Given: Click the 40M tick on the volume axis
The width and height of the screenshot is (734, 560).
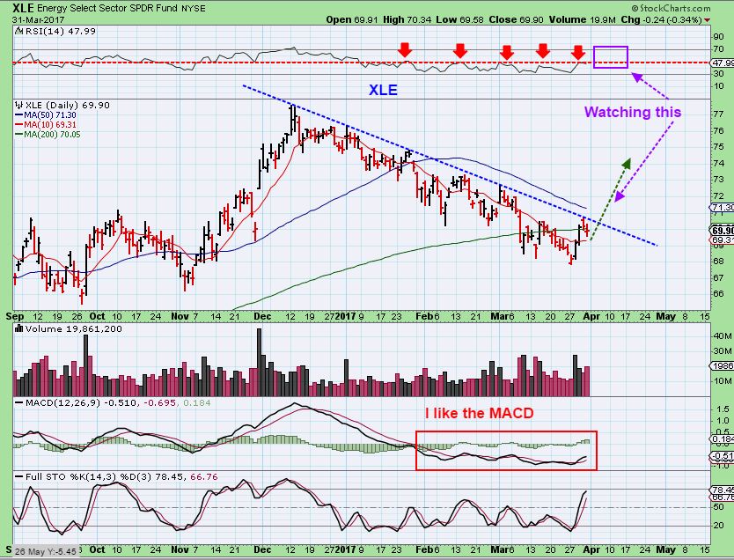Looking at the screenshot, I should [723, 336].
